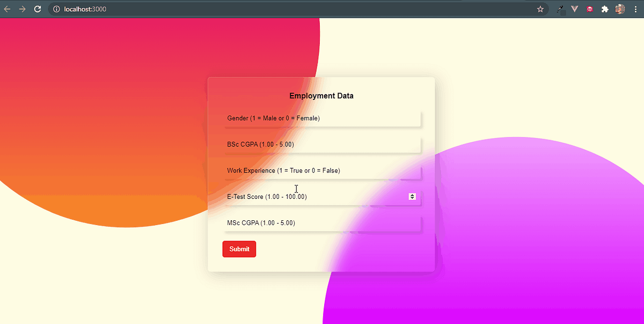Navigate forward using the forward arrow

click(22, 9)
